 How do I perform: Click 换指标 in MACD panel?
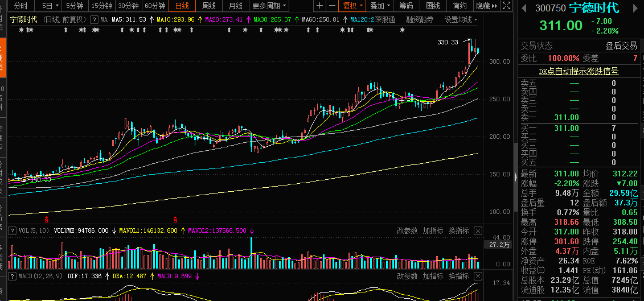458,276
